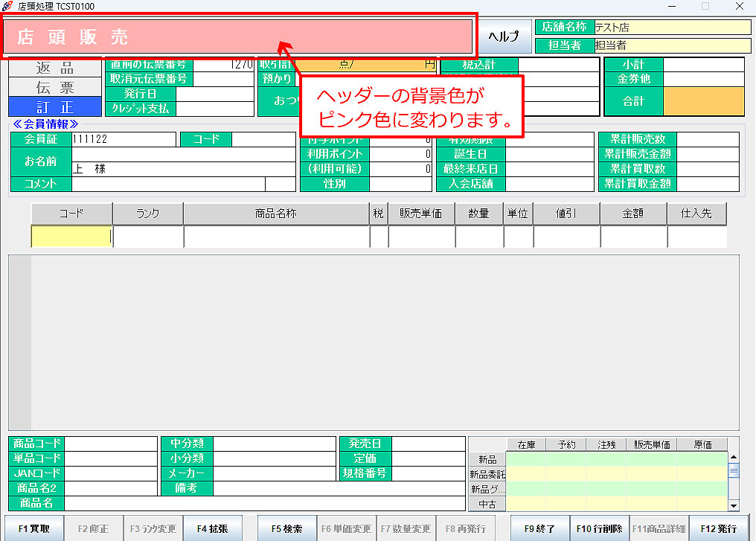Select the 伝票 mode tab
Image resolution: width=756 pixels, height=541 pixels.
(x=54, y=87)
